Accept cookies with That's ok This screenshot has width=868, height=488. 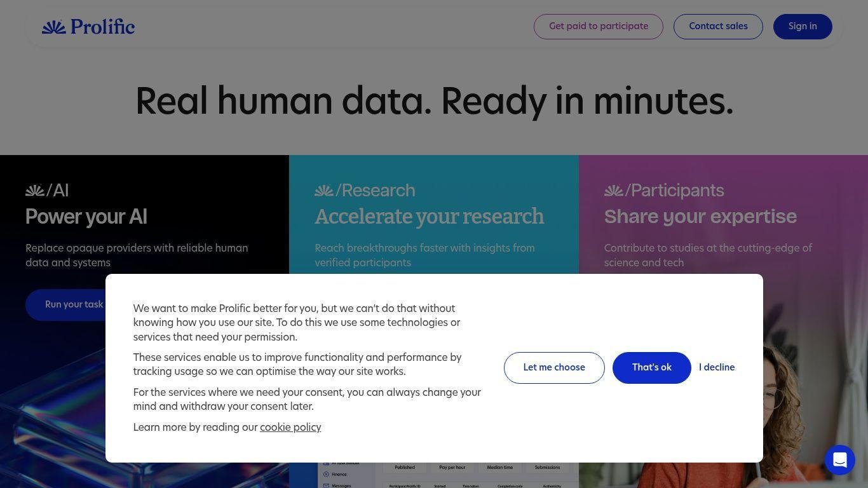point(651,368)
